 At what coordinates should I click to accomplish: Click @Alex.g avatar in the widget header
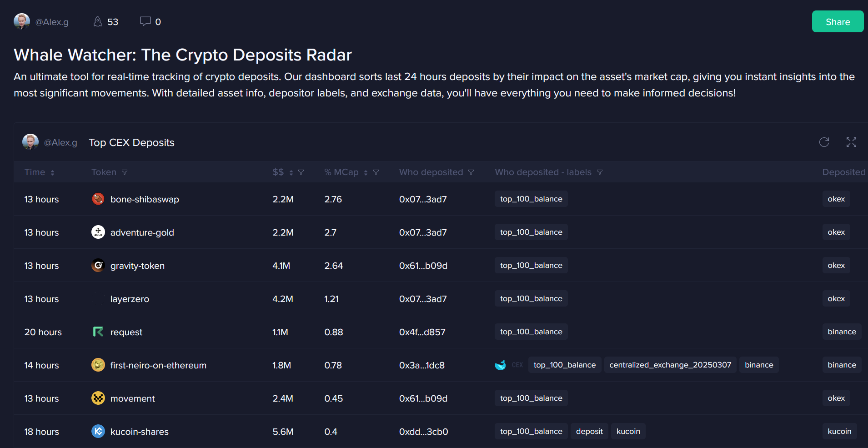(30, 142)
